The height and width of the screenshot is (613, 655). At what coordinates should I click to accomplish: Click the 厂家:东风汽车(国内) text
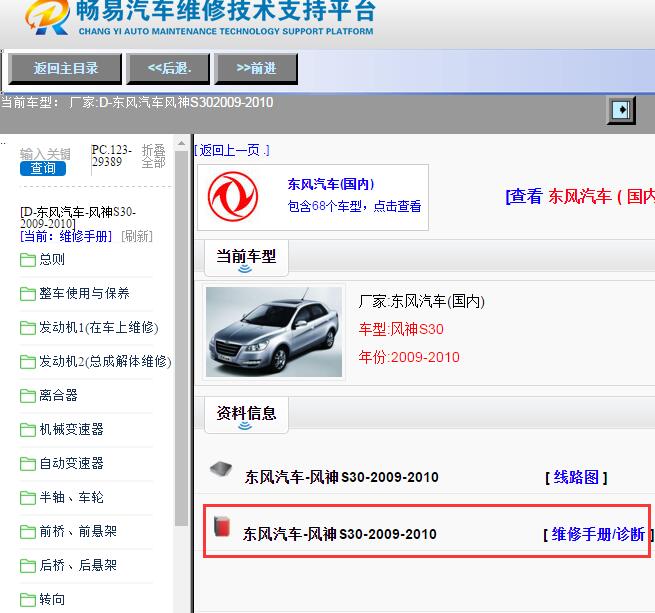pos(421,301)
